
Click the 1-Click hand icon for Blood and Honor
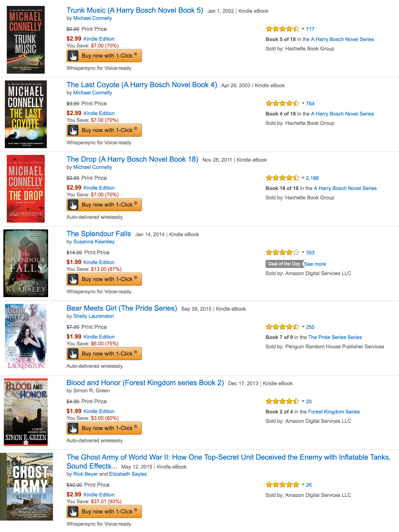point(73,428)
